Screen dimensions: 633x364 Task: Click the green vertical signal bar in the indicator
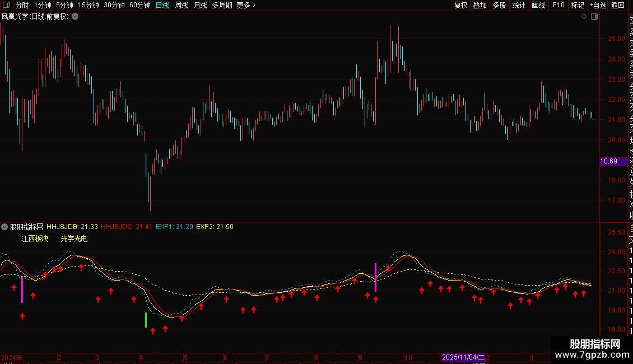pos(146,320)
